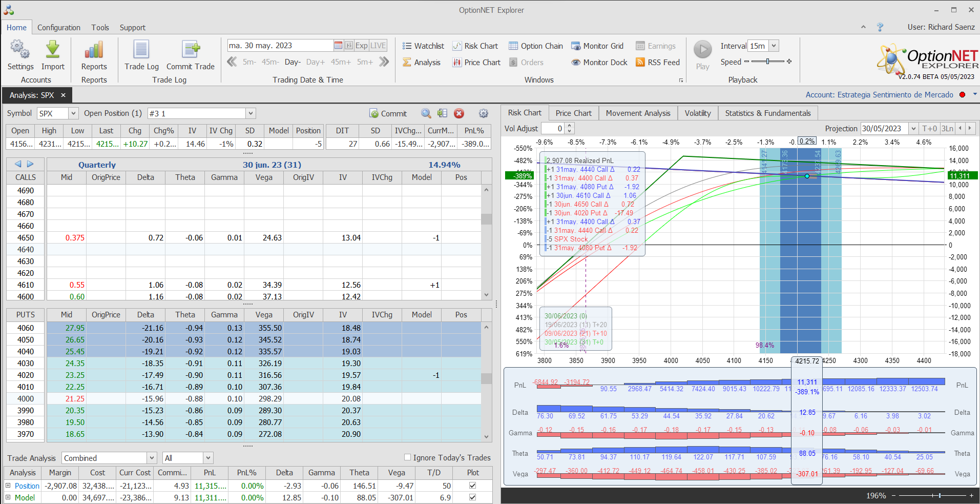Adjust the playback Speed slider
The height and width of the screenshot is (504, 980).
pos(767,62)
